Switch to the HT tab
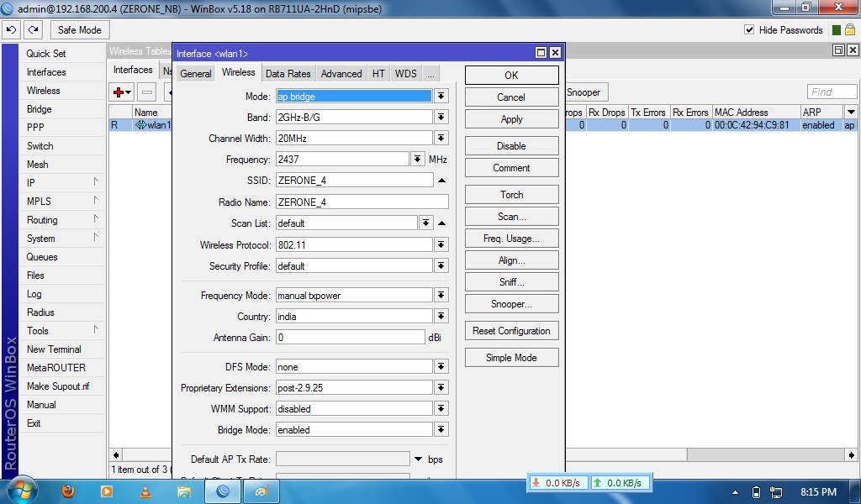 (378, 73)
